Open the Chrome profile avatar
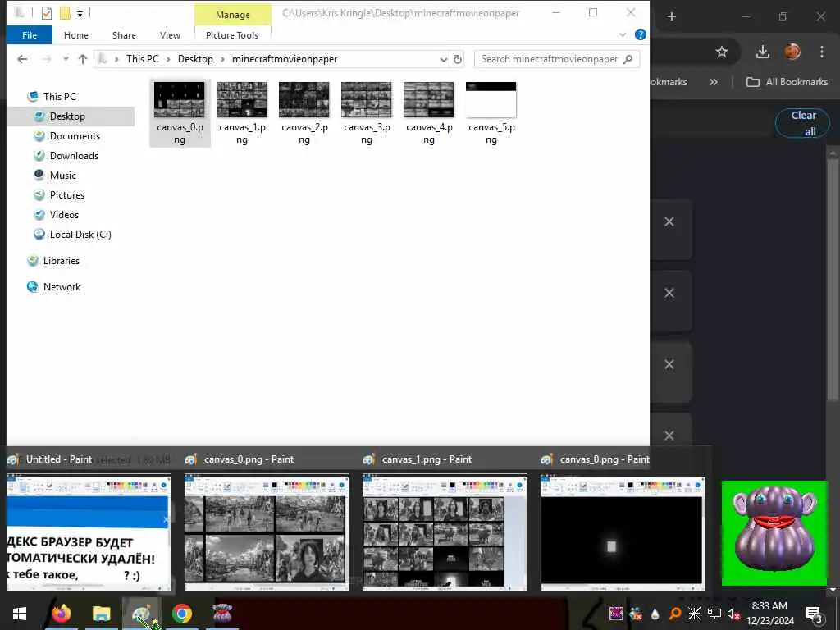The height and width of the screenshot is (630, 840). pos(792,52)
